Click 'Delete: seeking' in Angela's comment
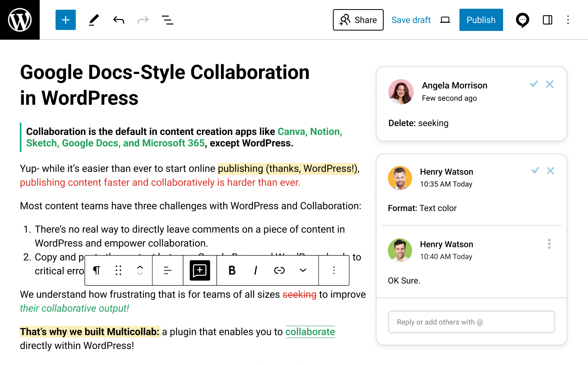The image size is (588, 365). click(418, 123)
